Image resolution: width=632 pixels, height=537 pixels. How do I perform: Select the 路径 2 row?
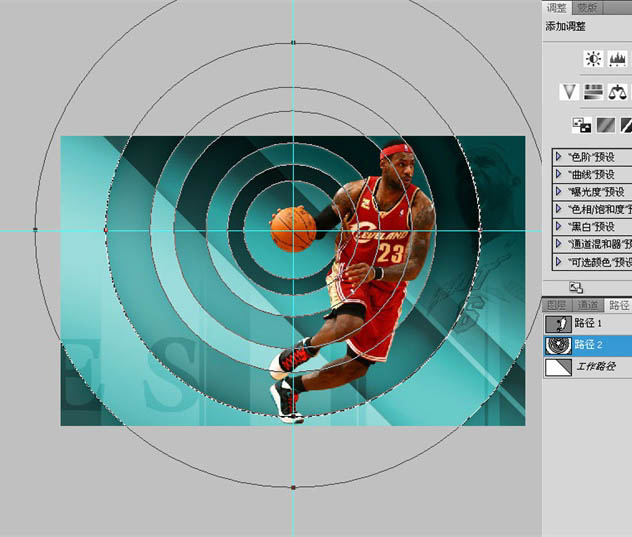588,345
